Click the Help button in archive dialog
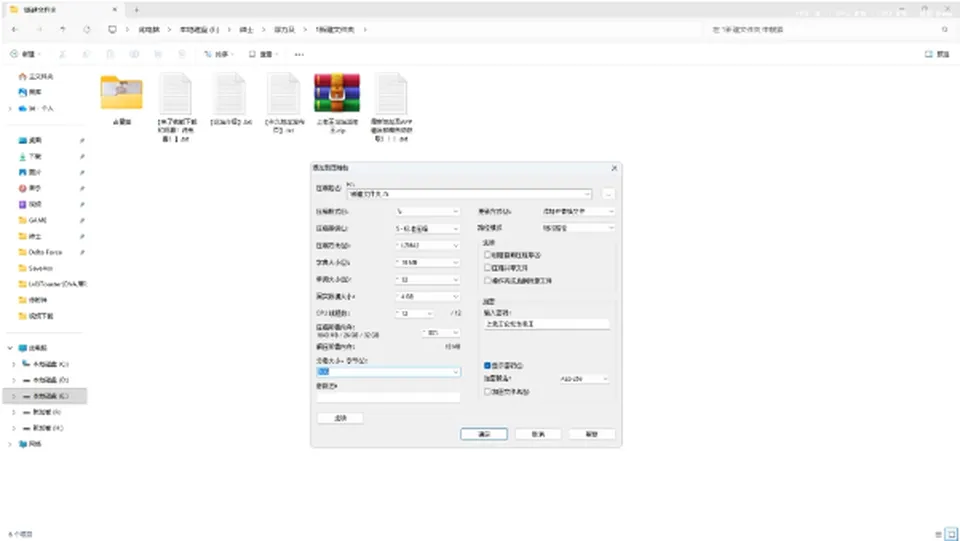The width and height of the screenshot is (960, 541). pyautogui.click(x=591, y=434)
